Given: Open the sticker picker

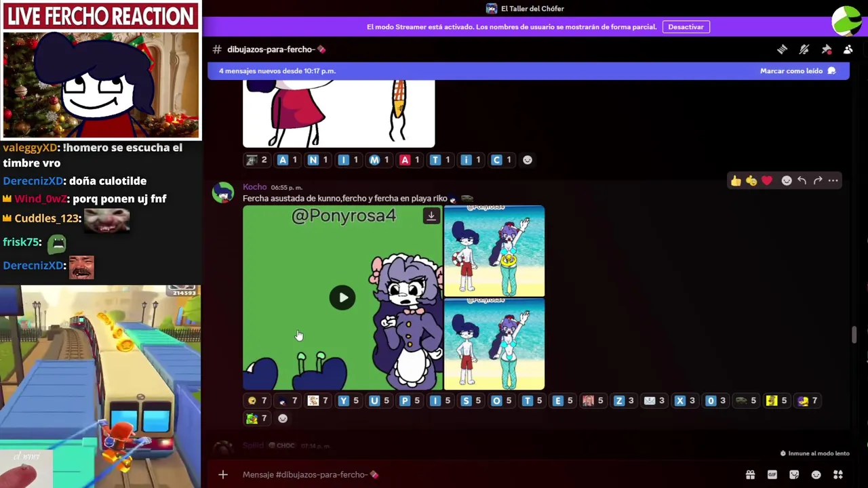Looking at the screenshot, I should (x=794, y=474).
